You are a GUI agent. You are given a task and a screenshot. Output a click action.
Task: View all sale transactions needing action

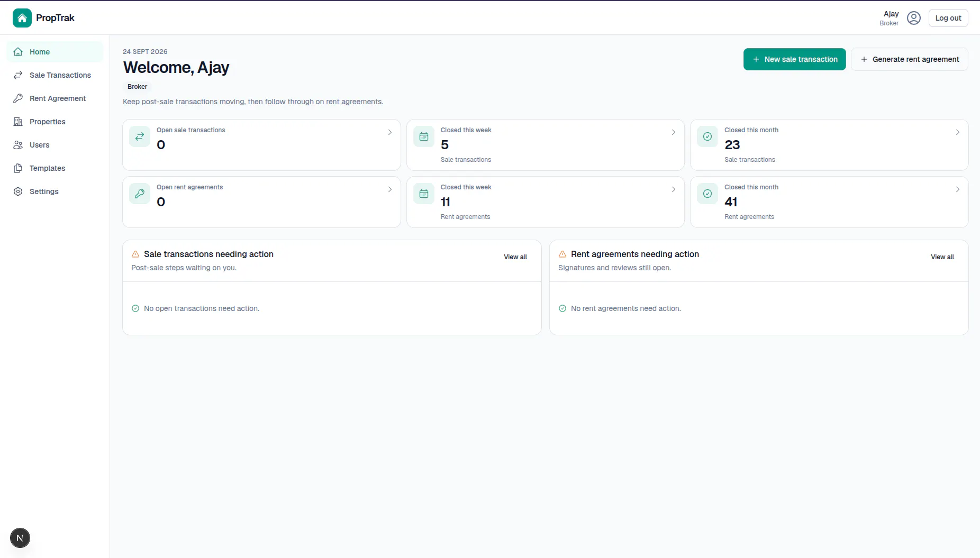click(x=515, y=257)
